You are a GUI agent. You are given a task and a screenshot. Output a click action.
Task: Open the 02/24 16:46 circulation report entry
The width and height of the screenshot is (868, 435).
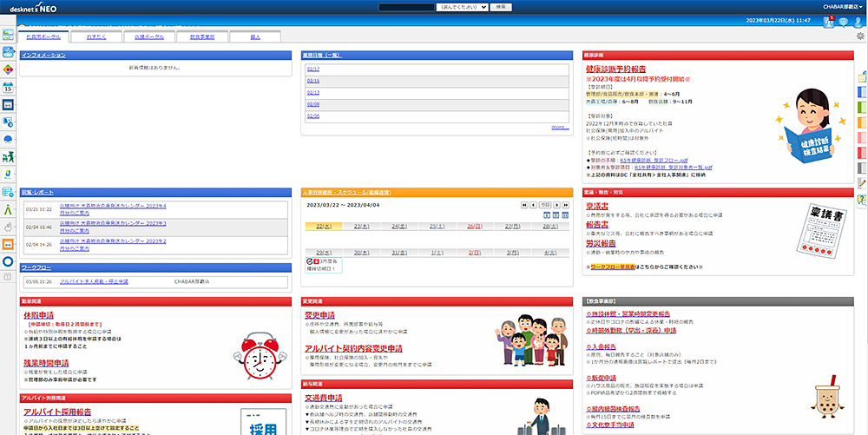point(113,227)
